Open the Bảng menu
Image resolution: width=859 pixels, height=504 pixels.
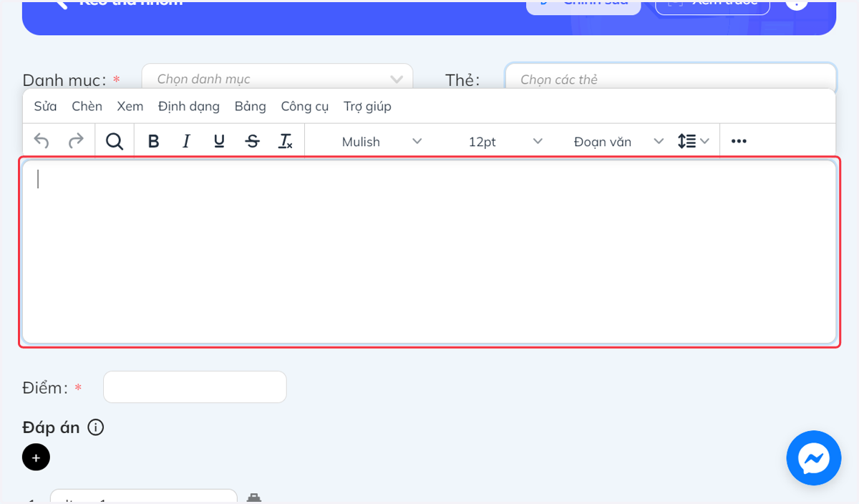[x=251, y=106]
